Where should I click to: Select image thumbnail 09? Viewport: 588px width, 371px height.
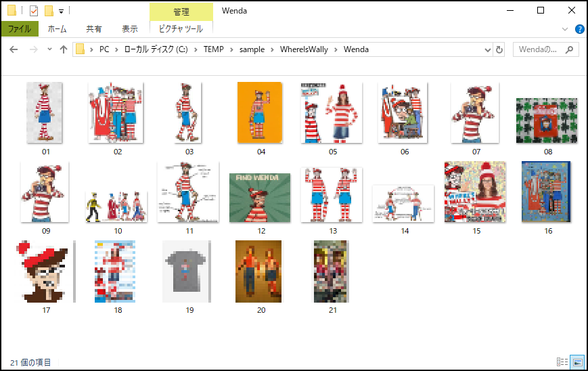tap(45, 192)
